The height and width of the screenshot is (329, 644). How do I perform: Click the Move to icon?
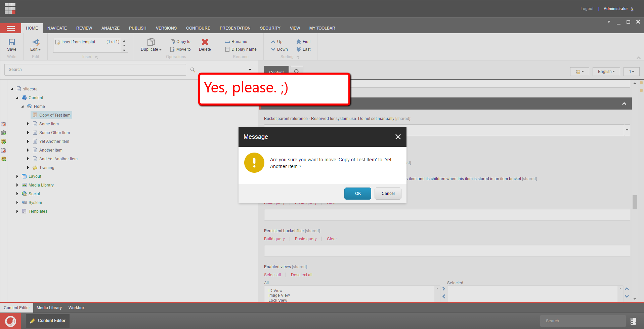pos(172,49)
